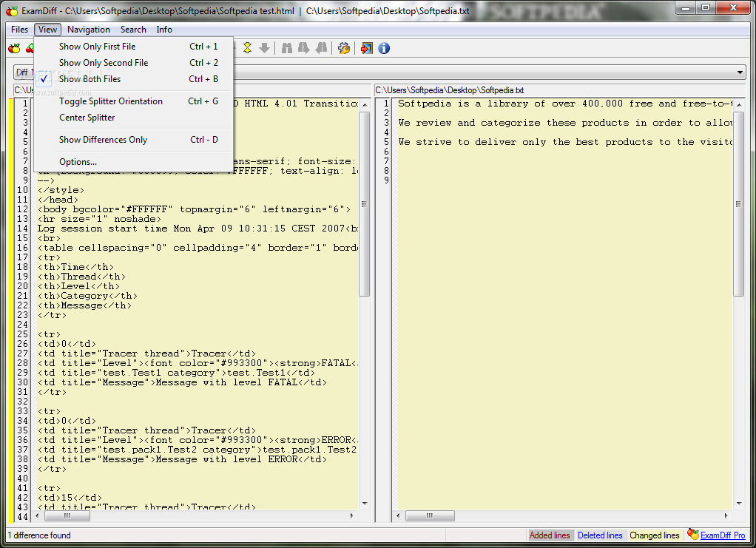Click the Find Next binoculars icon
Image resolution: width=756 pixels, height=548 pixels.
pos(304,48)
